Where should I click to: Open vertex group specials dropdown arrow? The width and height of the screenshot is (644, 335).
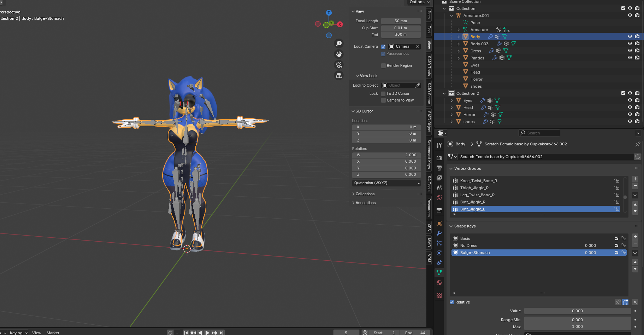click(635, 195)
